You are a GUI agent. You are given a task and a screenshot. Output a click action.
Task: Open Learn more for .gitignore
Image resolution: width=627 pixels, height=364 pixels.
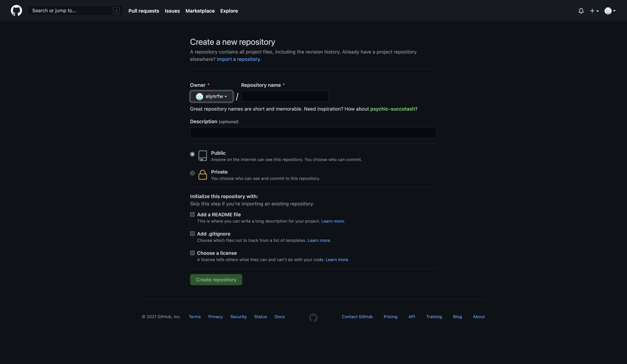point(319,240)
